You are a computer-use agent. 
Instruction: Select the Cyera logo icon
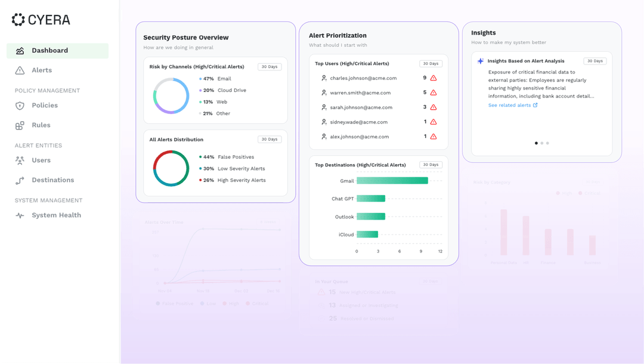point(17,19)
